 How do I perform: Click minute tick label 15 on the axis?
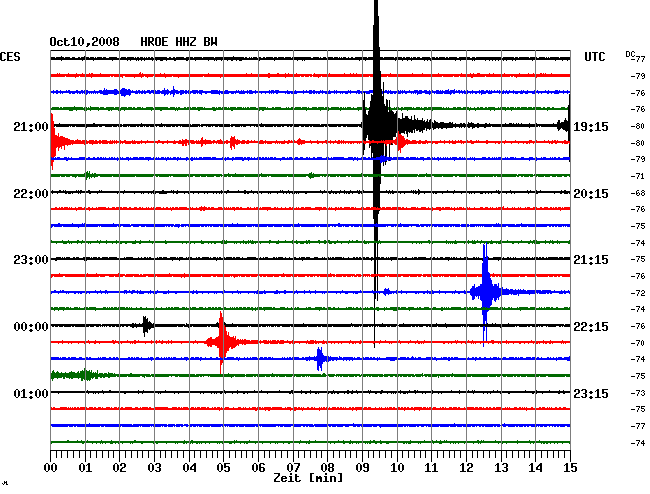(x=570, y=468)
